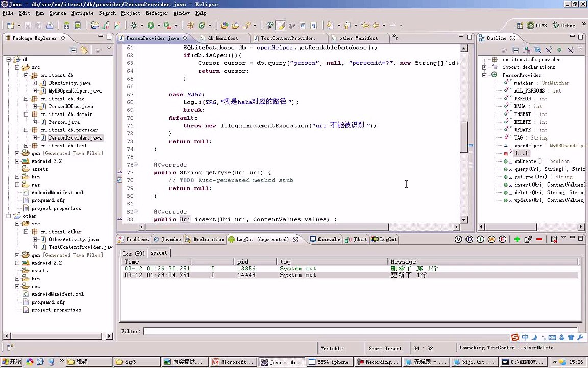Open the Navigate menu
Screen dimensions: 588x368
pos(83,13)
